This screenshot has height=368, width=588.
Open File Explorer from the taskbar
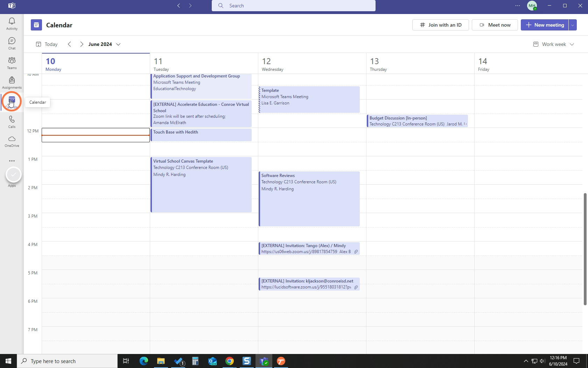pyautogui.click(x=161, y=361)
